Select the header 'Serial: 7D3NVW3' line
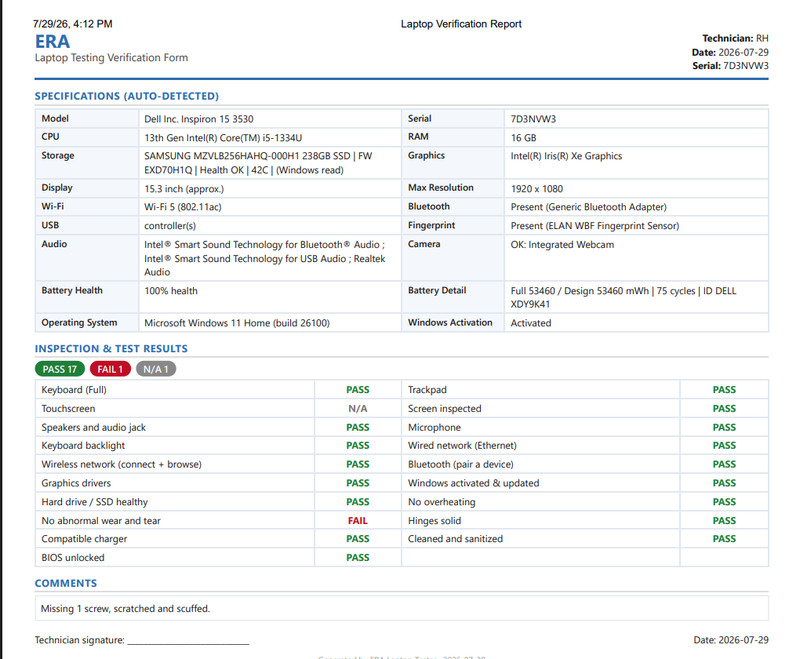Image resolution: width=800 pixels, height=659 pixels. (x=730, y=66)
